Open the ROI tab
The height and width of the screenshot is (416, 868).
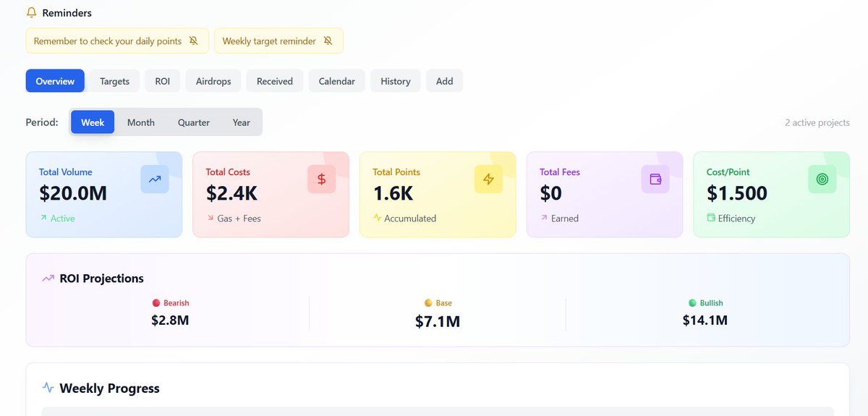click(x=163, y=81)
